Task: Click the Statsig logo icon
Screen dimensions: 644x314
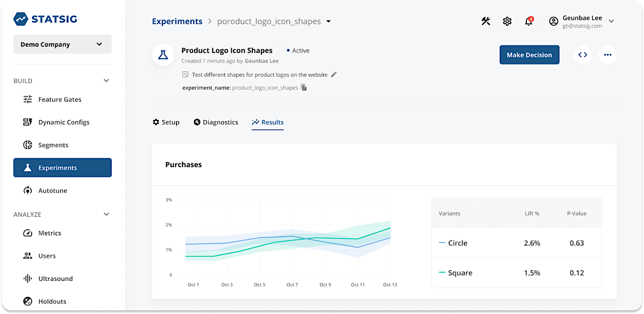Action: coord(21,19)
